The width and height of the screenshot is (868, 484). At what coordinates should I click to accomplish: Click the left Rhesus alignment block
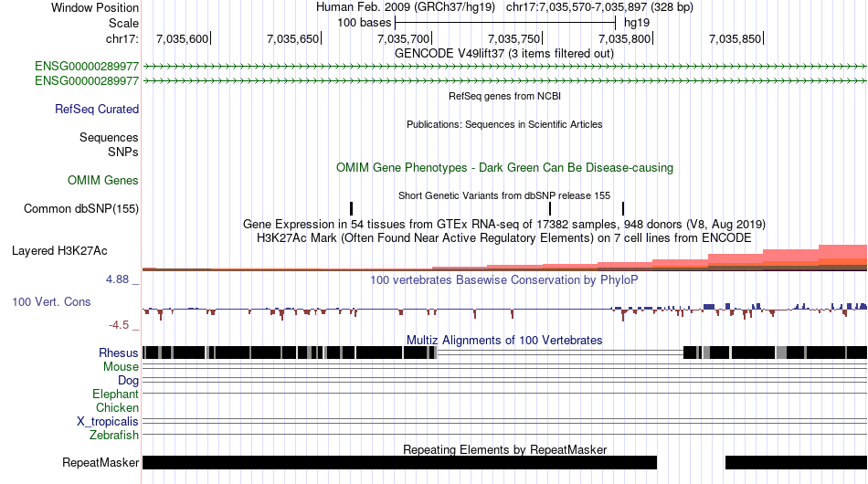290,352
